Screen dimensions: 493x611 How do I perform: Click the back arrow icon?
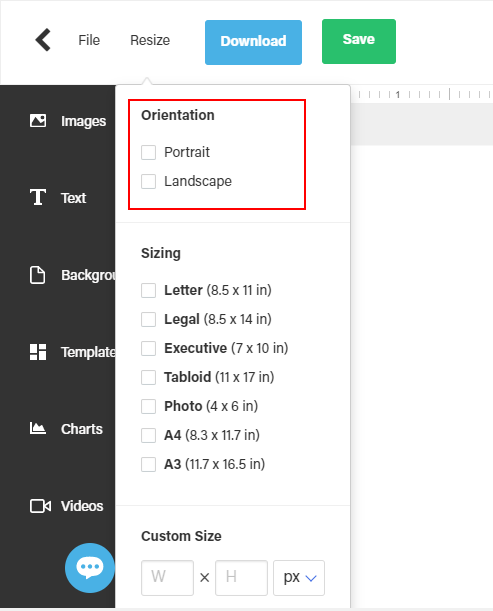coord(43,40)
